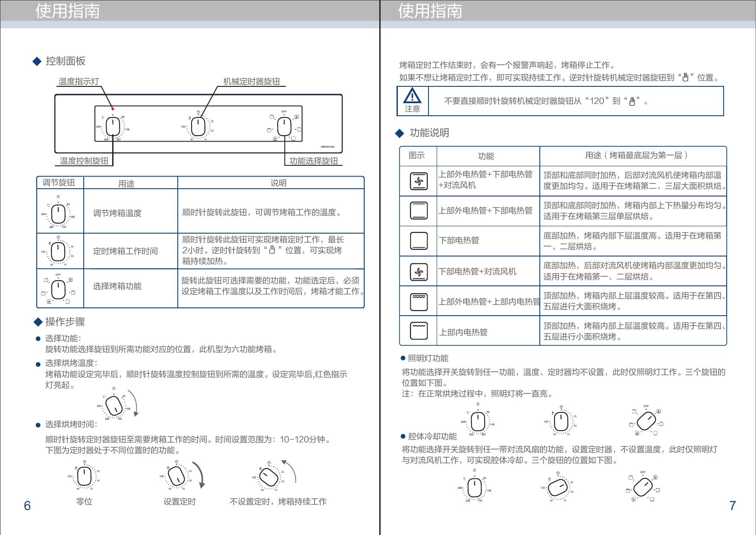Select the 上部外电热管+上部内电热管 grill icon
This screenshot has width=756, height=535.
coord(419,301)
